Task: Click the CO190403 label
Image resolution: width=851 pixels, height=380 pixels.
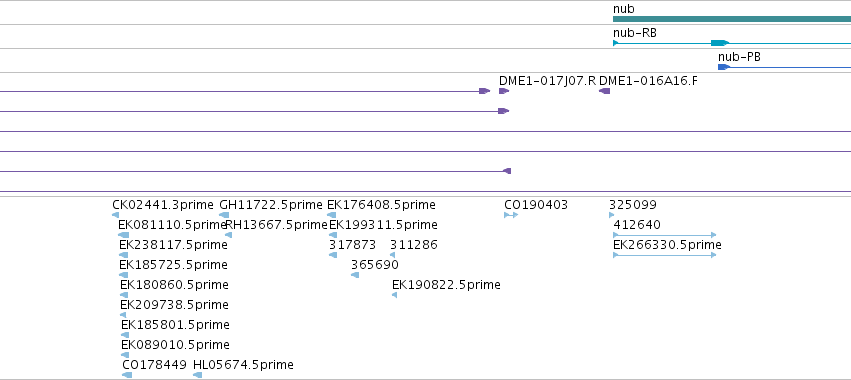Action: click(536, 205)
